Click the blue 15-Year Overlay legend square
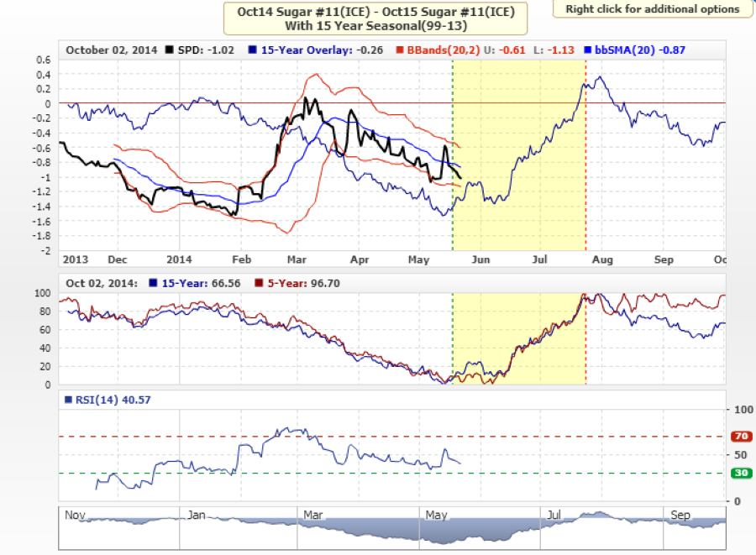756x555 pixels. point(253,50)
